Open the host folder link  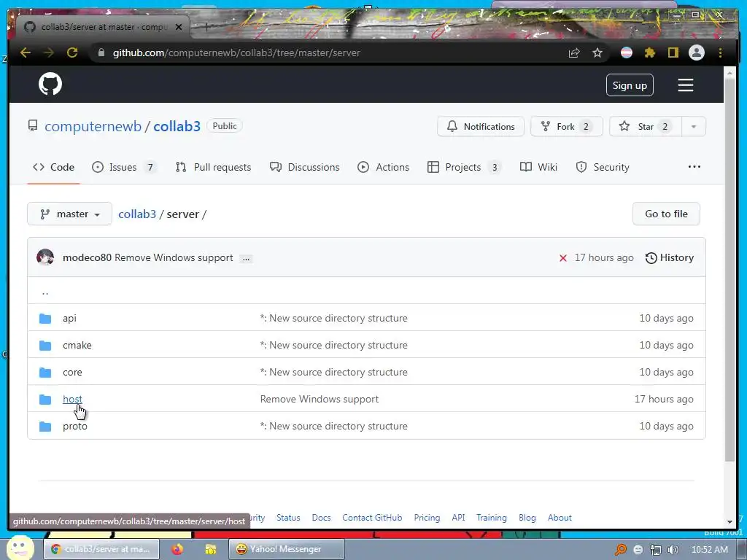(72, 399)
